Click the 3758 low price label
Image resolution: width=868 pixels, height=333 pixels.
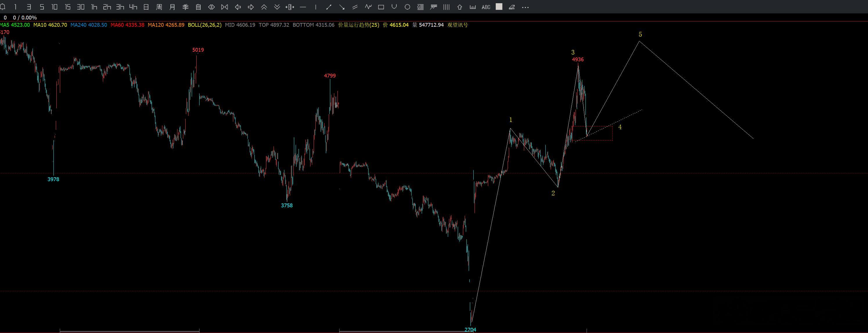click(x=287, y=205)
